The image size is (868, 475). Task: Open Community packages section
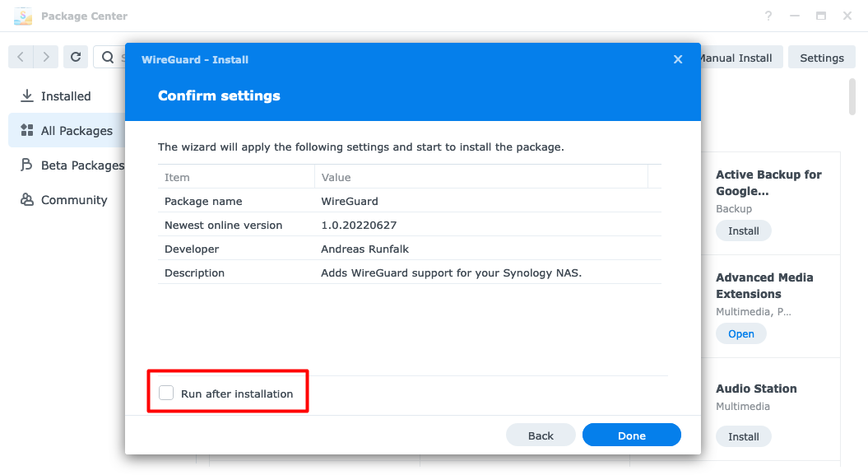74,200
